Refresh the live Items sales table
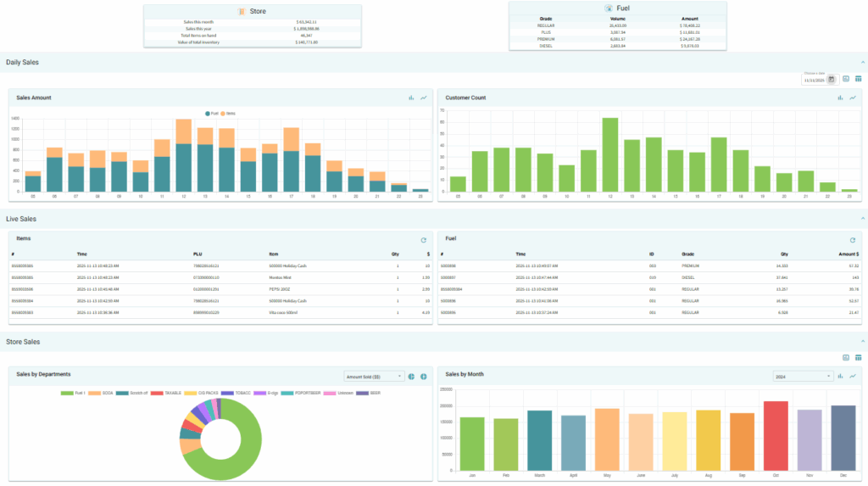The width and height of the screenshot is (868, 486). (423, 240)
